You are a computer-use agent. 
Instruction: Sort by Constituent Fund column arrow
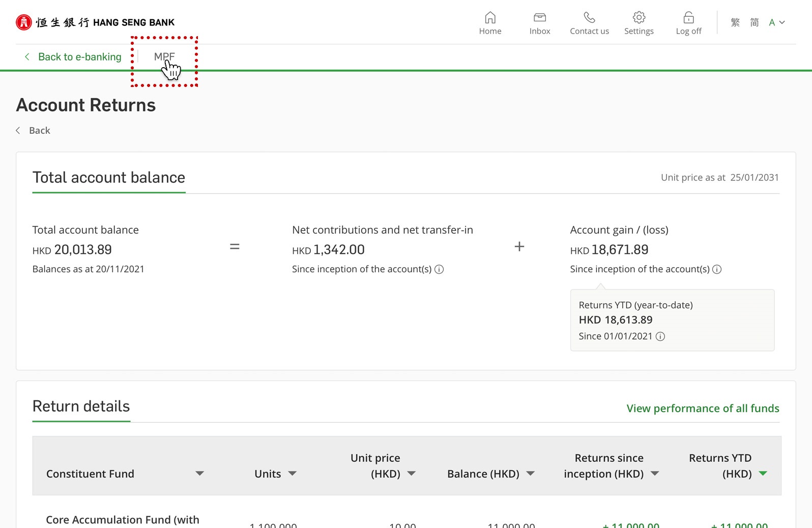point(199,474)
